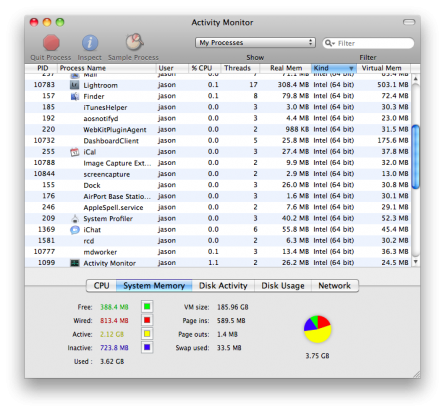Click the Swap used 33.5 MB value
This screenshot has width=445, height=412.
click(229, 348)
